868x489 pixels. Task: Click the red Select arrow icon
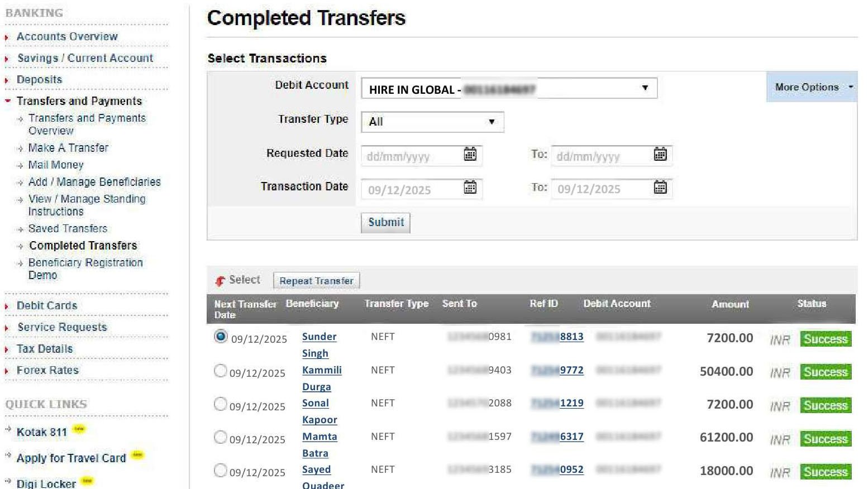220,281
